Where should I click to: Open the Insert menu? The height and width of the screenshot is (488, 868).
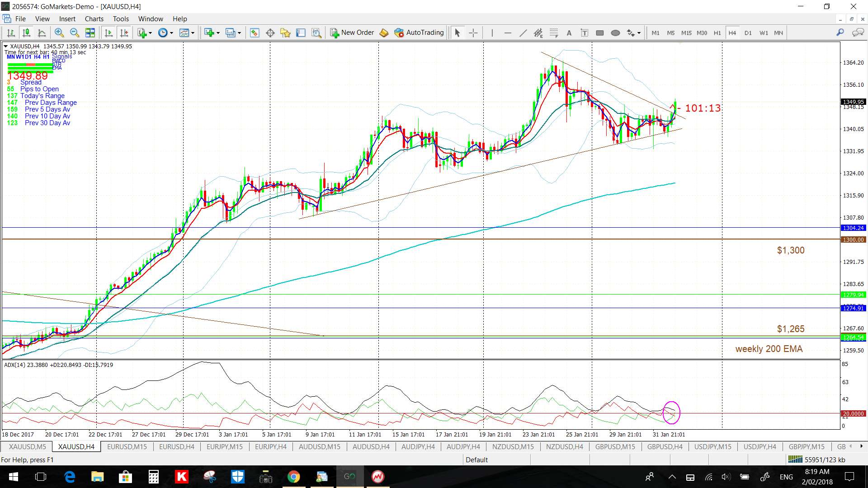[67, 19]
